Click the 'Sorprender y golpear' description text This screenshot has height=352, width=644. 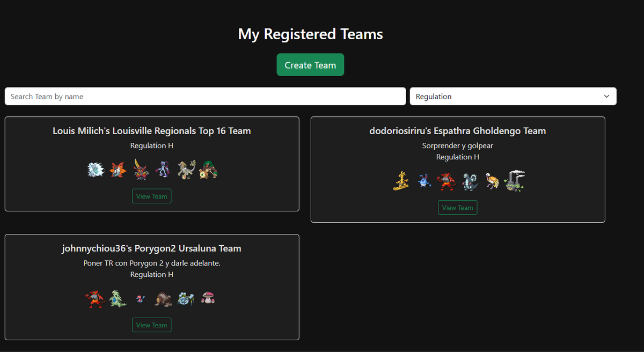point(458,146)
